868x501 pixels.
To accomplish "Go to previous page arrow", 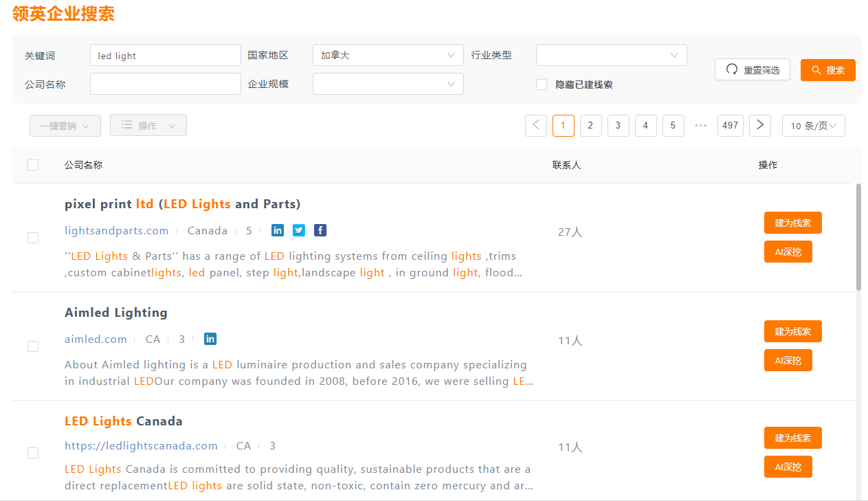I will 536,126.
